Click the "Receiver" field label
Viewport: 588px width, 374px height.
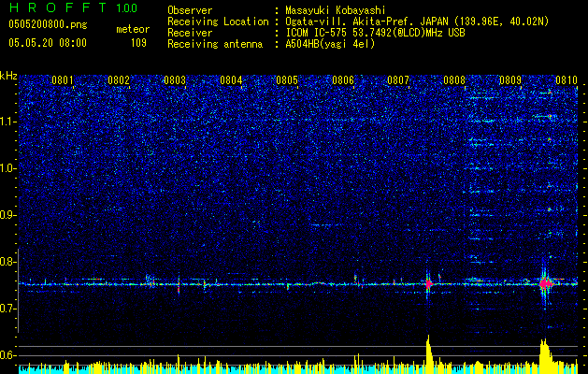[190, 33]
